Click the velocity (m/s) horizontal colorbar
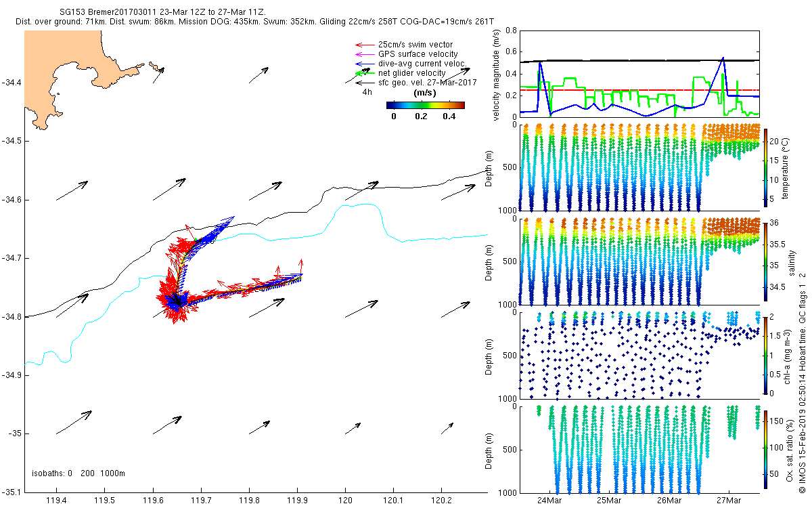 [x=425, y=105]
